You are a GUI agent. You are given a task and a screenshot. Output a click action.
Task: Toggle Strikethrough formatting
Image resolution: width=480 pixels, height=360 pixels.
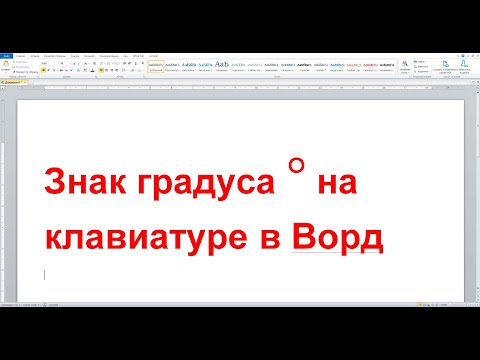(61, 70)
